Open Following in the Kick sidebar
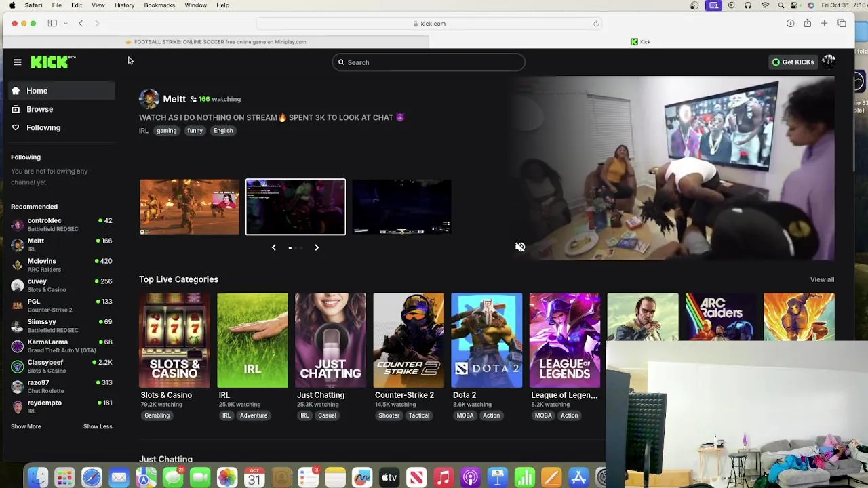The height and width of the screenshot is (488, 868). pos(62,127)
